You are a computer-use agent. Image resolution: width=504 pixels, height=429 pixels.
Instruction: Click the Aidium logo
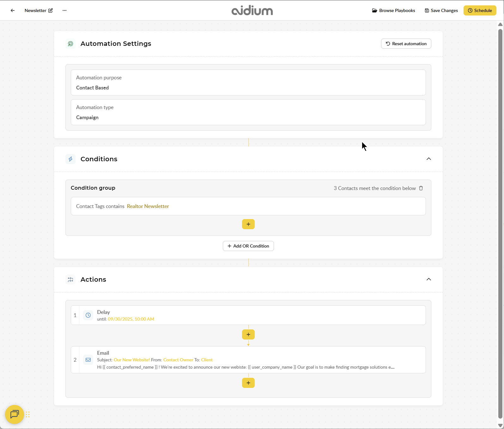tap(252, 10)
